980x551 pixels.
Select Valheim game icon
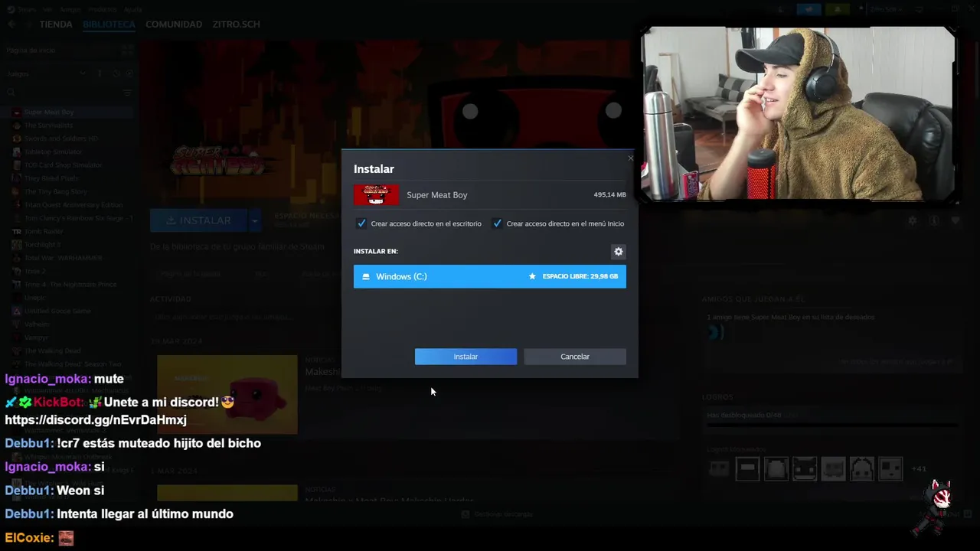tap(17, 324)
